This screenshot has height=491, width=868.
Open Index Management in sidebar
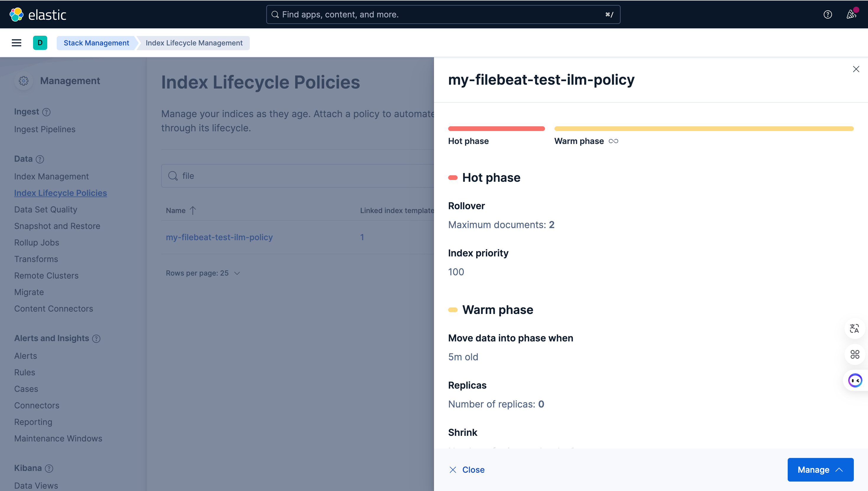(x=51, y=176)
